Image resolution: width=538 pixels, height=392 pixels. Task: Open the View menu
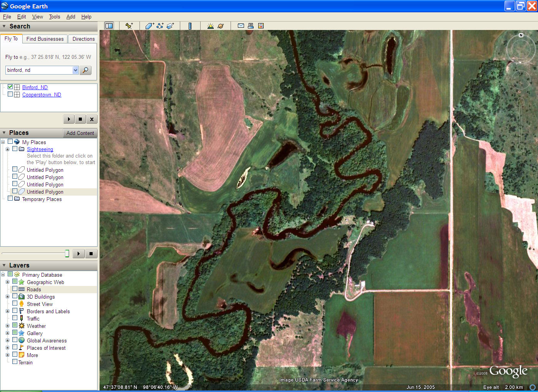(38, 17)
